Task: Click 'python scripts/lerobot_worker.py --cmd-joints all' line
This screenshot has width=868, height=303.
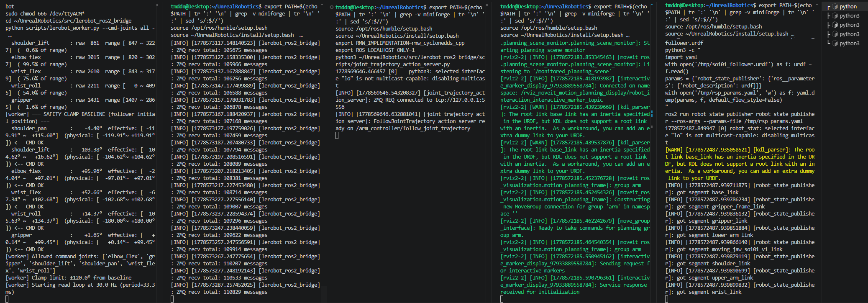Action: [x=80, y=28]
